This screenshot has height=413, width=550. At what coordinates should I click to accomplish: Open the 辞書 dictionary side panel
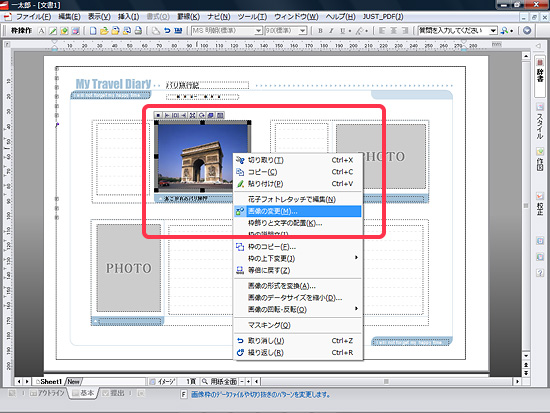tap(540, 75)
